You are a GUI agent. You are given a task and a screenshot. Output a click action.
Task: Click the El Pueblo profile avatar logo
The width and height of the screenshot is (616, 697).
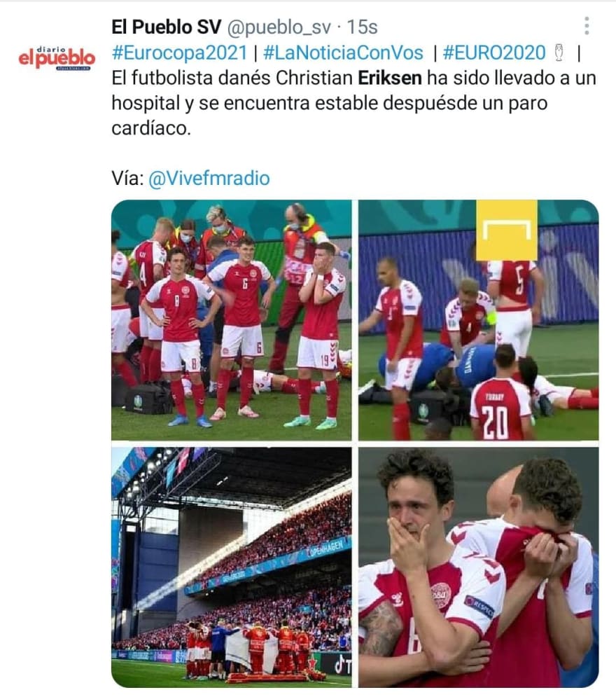(x=57, y=57)
